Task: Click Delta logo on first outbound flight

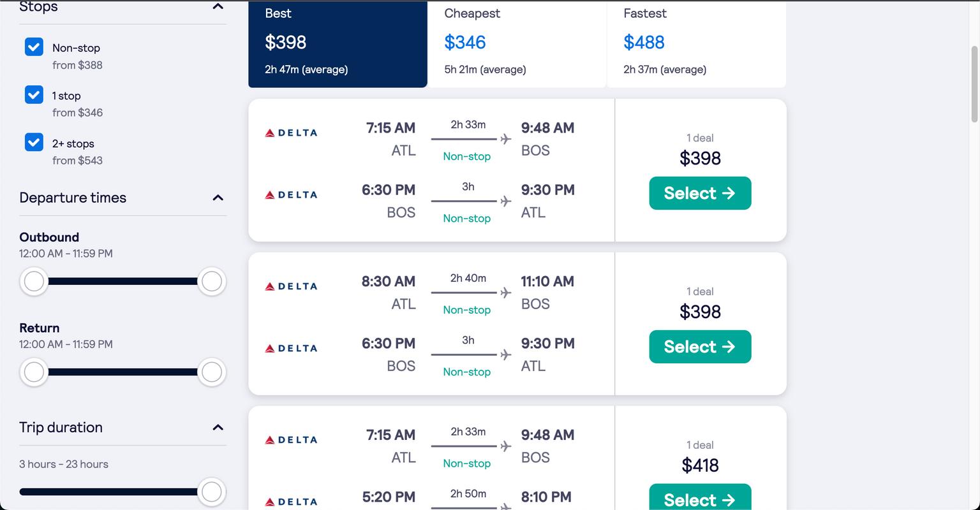Action: tap(291, 133)
